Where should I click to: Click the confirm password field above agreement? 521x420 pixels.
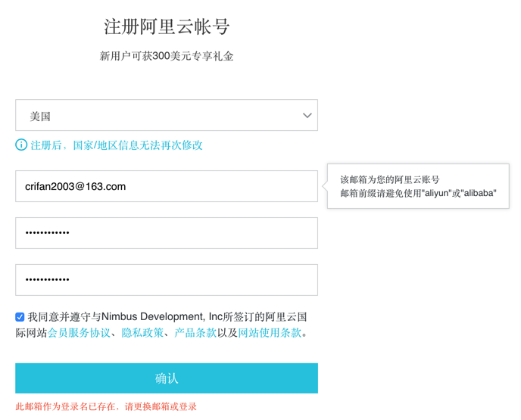[x=167, y=279]
